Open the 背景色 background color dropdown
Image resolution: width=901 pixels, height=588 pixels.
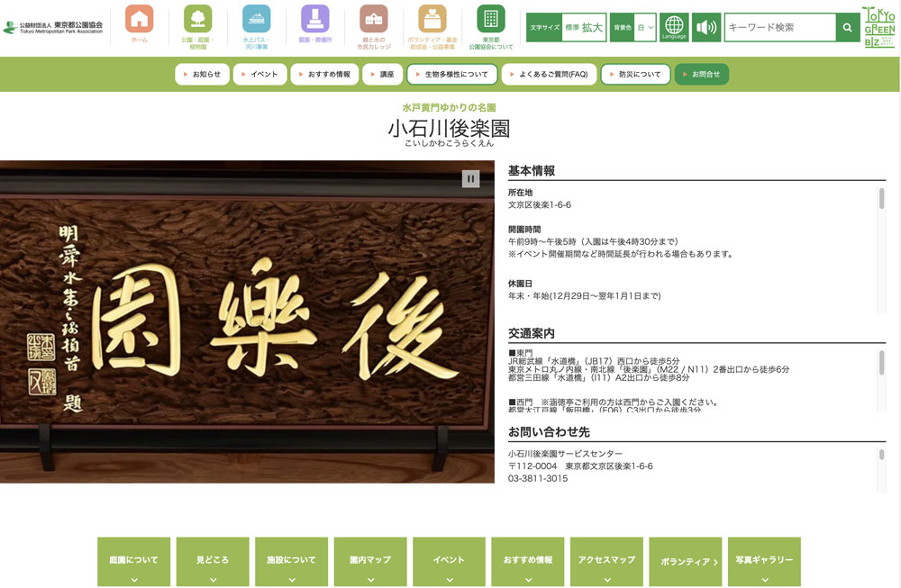pyautogui.click(x=645, y=27)
